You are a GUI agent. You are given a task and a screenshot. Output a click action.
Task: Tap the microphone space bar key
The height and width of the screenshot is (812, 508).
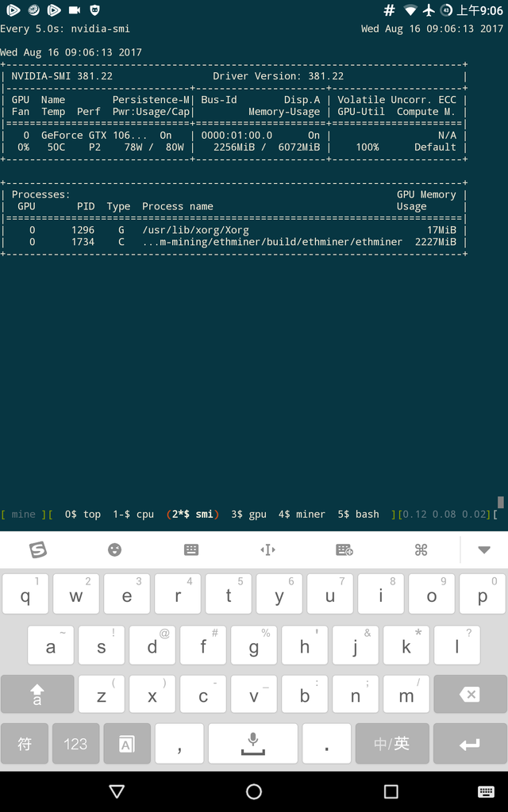(x=253, y=744)
